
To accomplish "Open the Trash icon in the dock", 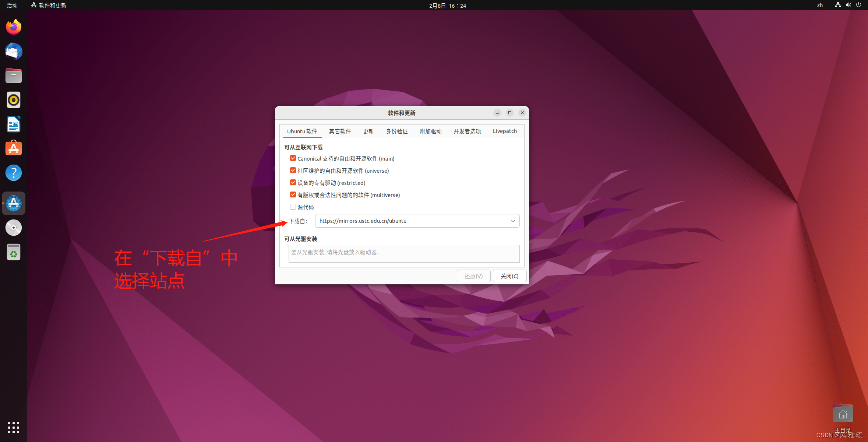I will tap(14, 252).
